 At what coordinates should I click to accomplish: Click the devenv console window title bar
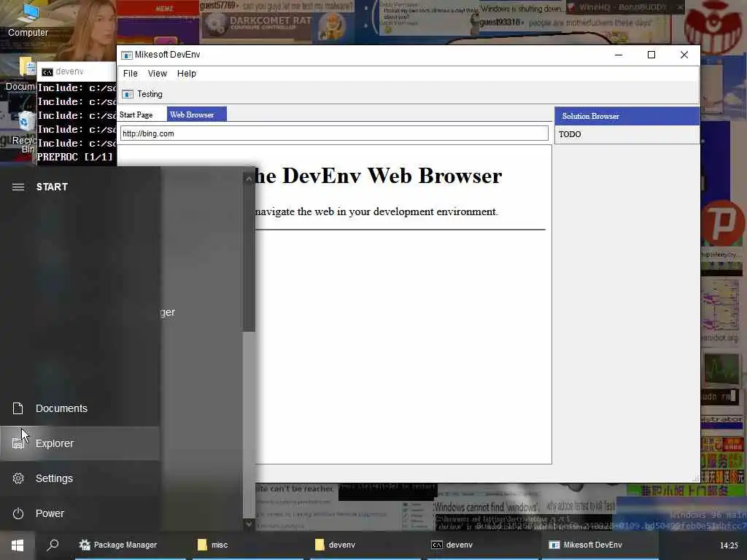pyautogui.click(x=76, y=71)
